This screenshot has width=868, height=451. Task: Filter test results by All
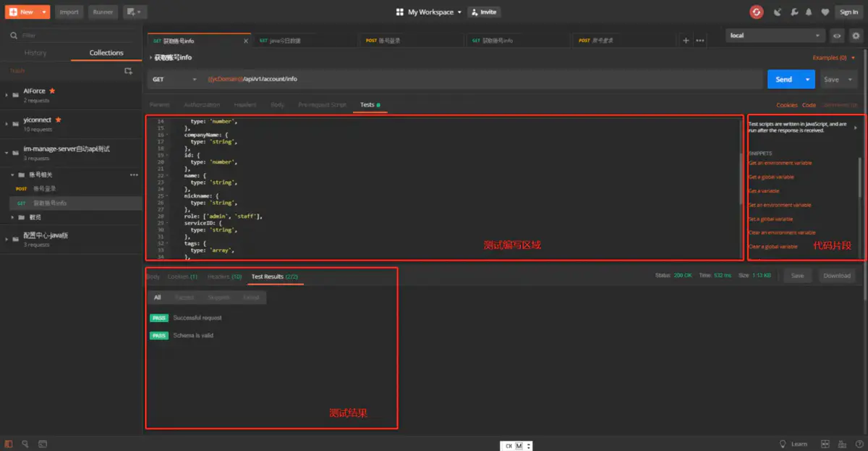tap(158, 298)
